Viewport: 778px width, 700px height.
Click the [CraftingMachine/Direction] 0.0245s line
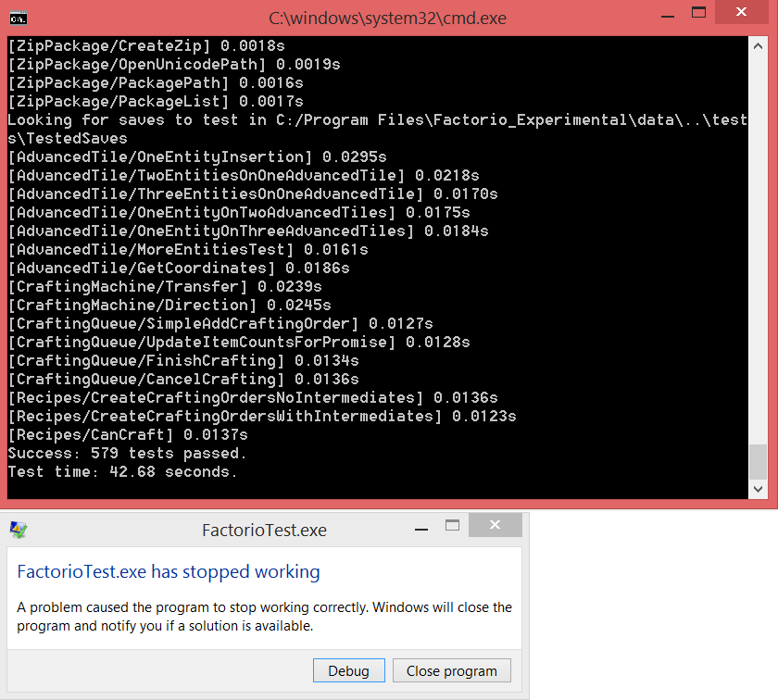tap(169, 306)
